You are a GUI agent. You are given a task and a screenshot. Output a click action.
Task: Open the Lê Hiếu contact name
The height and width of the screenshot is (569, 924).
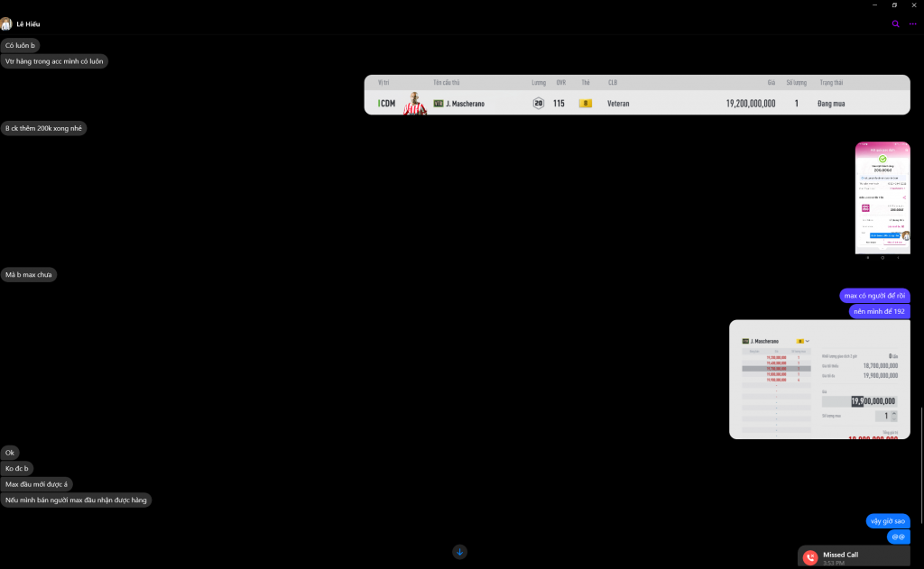(x=28, y=24)
